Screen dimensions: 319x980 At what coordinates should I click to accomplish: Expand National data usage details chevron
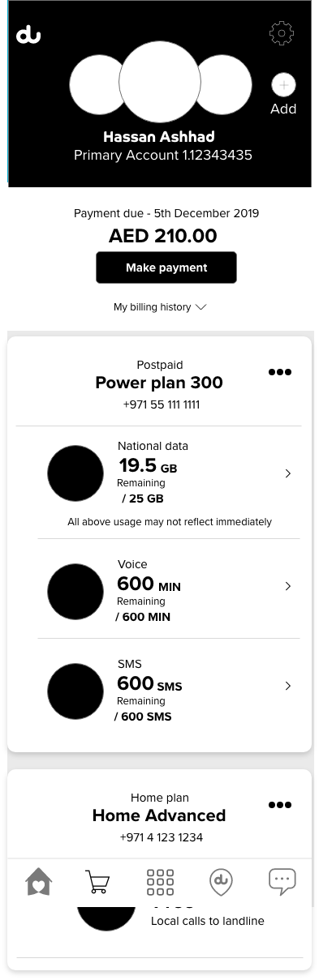tap(288, 473)
